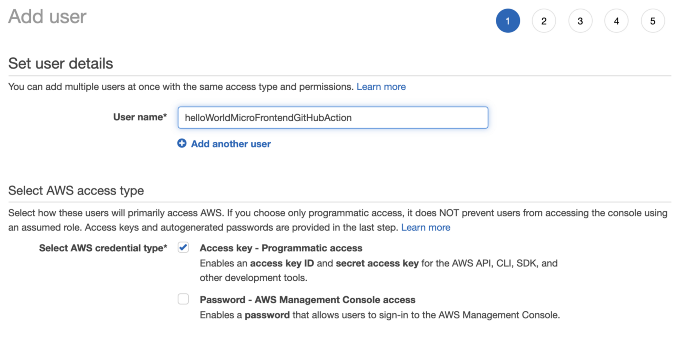700x360 pixels.
Task: Open Learn more link under Set user details
Action: point(381,87)
